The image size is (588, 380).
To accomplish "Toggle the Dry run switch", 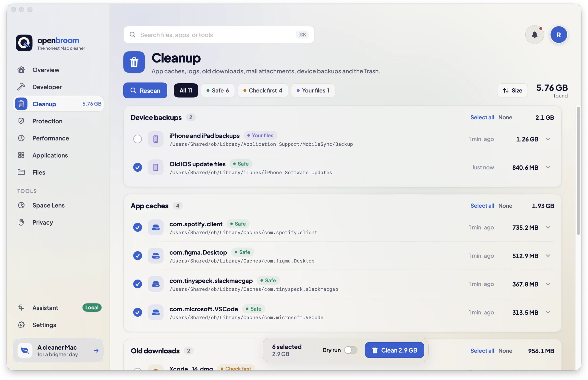I will point(351,350).
